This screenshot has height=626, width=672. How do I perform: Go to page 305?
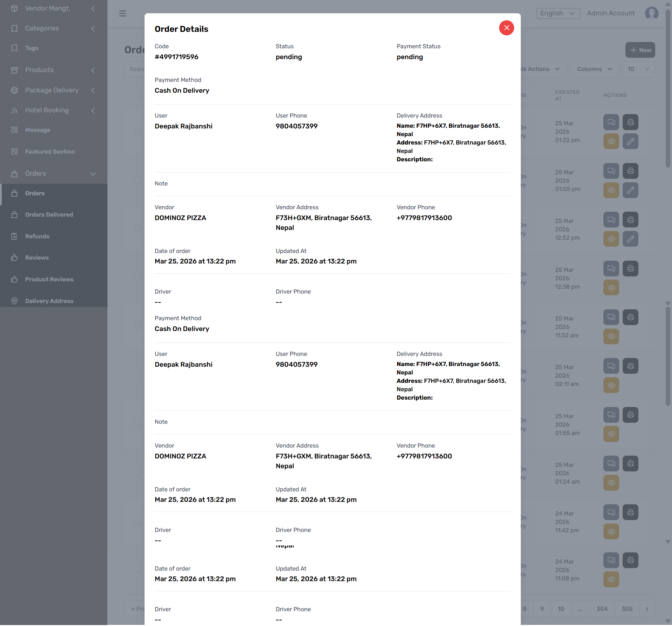tap(627, 609)
